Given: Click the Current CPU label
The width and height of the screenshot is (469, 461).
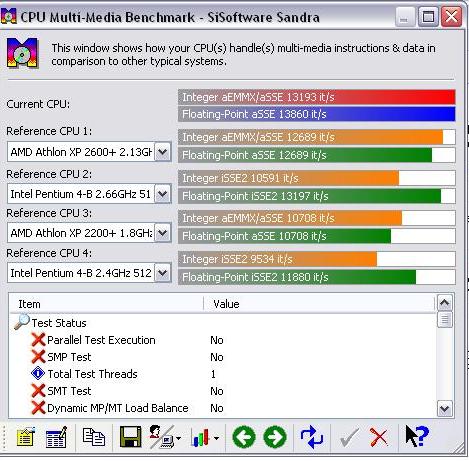Looking at the screenshot, I should point(38,104).
